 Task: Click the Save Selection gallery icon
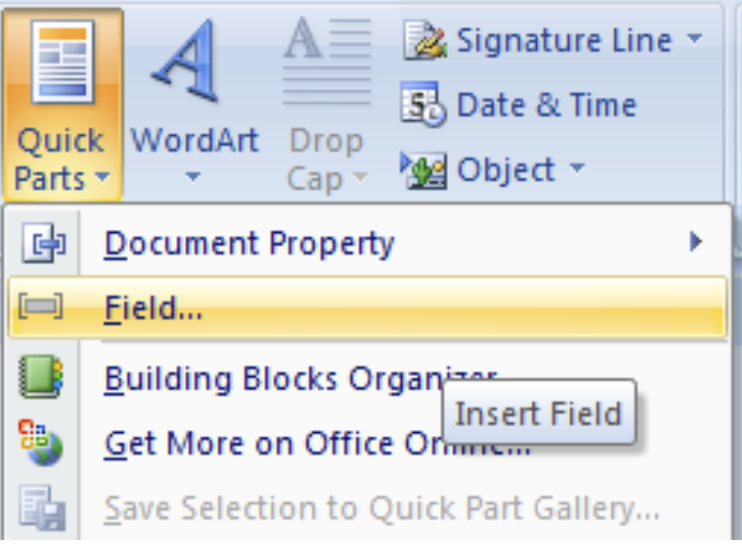[42, 508]
